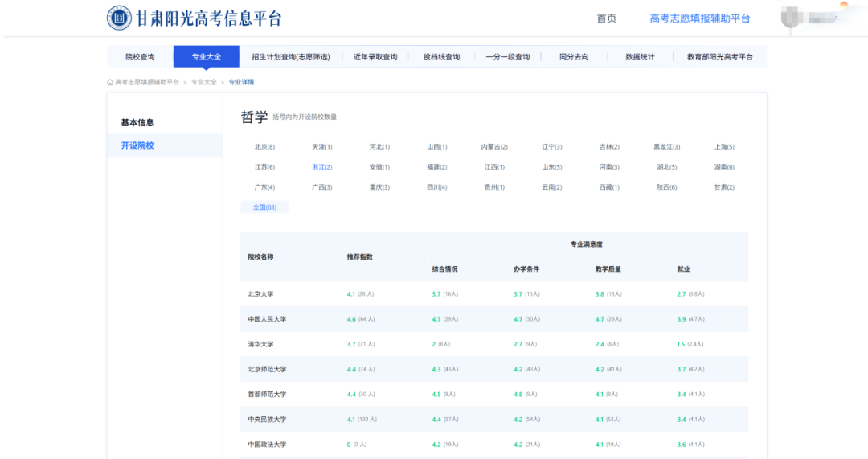Click the 广东(4) filter

click(x=264, y=187)
